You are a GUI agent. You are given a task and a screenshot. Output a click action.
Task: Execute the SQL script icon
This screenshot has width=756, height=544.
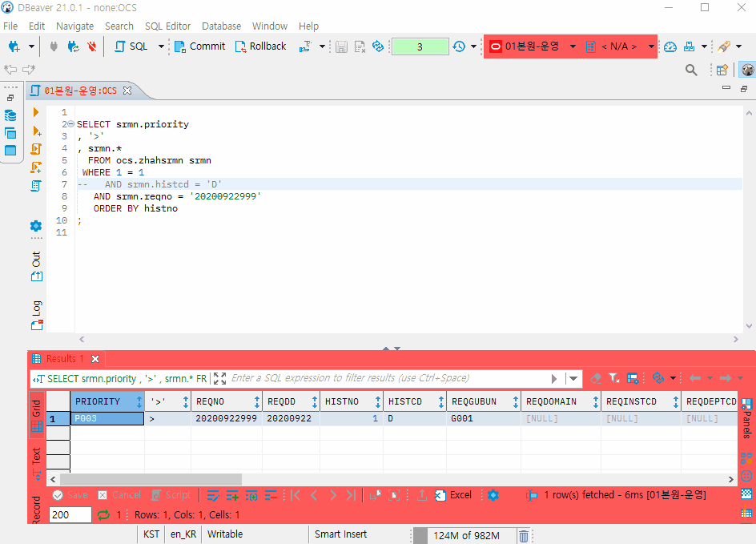[36, 149]
